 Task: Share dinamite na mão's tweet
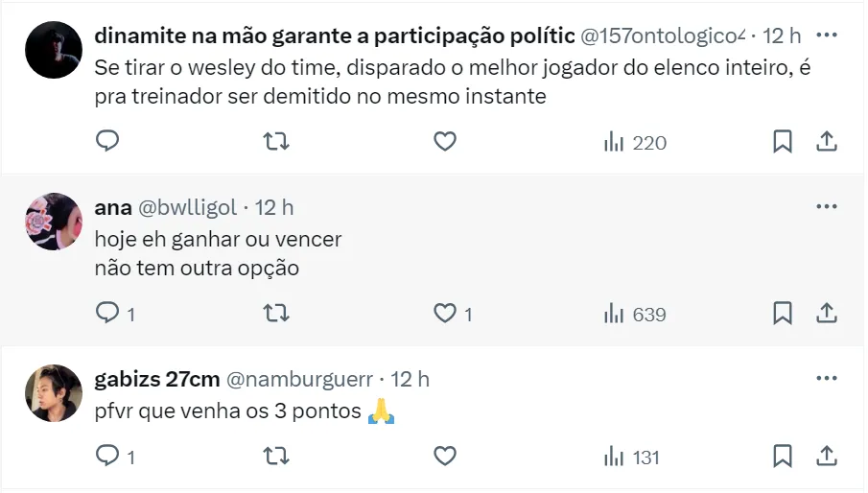826,142
